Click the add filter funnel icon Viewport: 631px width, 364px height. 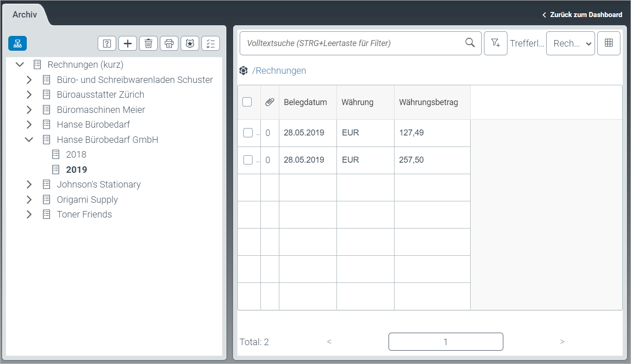coord(495,43)
